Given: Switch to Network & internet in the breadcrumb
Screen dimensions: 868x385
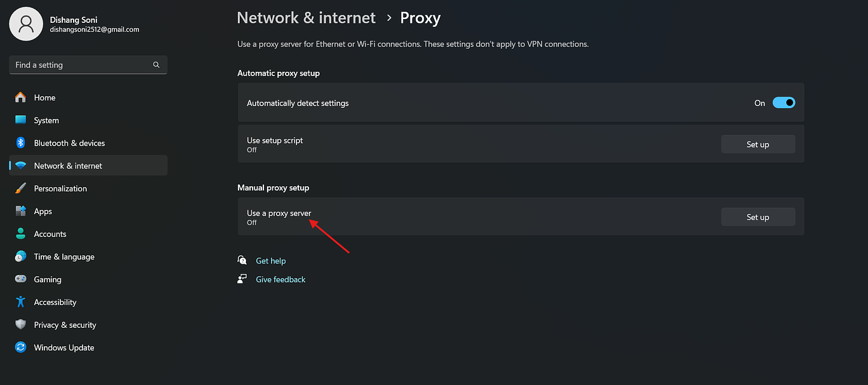Looking at the screenshot, I should [x=306, y=18].
